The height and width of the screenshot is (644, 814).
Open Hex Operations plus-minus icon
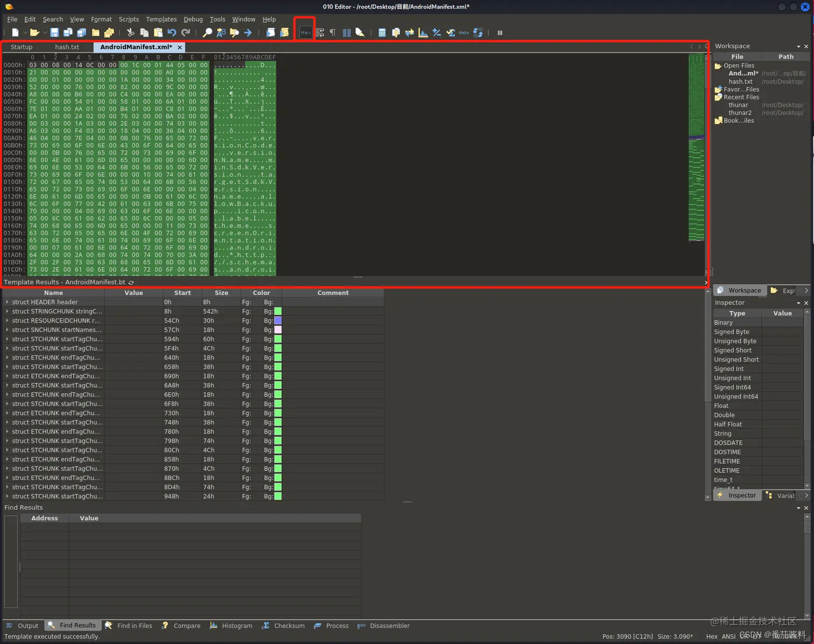437,33
